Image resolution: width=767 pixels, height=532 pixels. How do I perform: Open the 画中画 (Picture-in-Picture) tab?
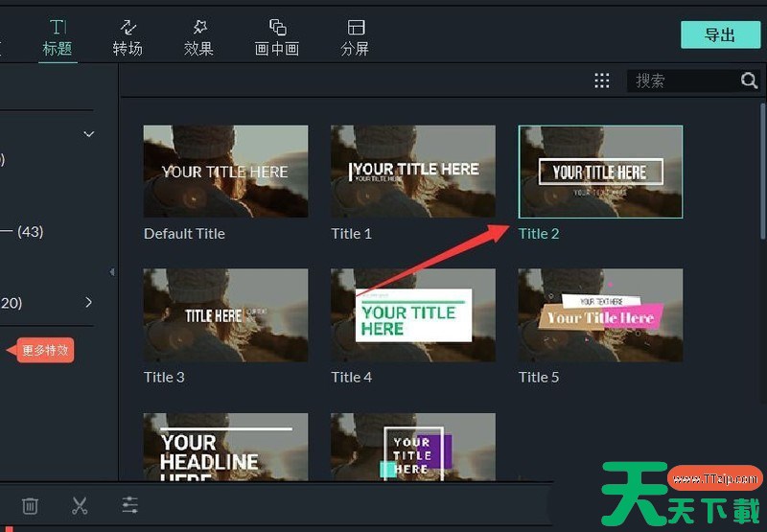pyautogui.click(x=277, y=37)
